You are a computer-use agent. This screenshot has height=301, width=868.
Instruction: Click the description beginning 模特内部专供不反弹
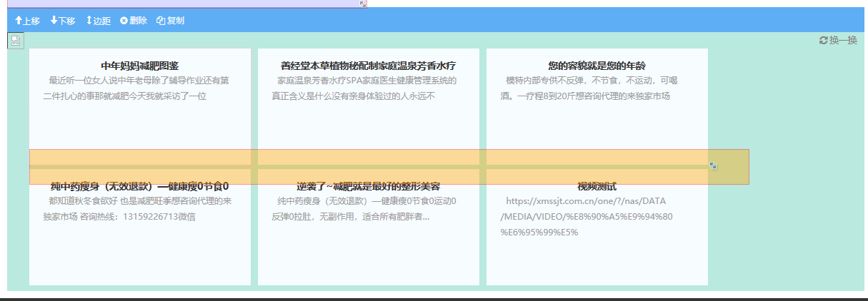(x=589, y=88)
